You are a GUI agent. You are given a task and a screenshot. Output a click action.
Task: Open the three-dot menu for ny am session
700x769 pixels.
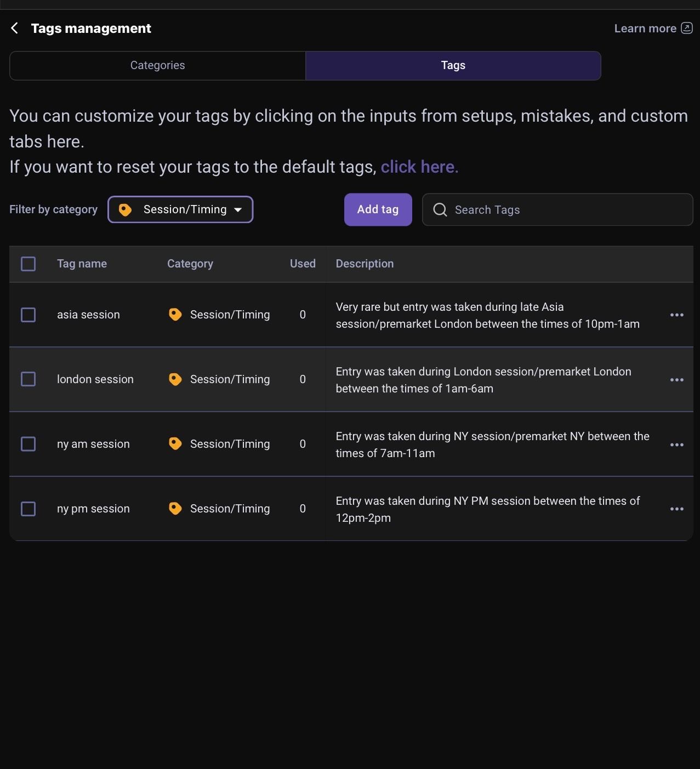(x=677, y=444)
